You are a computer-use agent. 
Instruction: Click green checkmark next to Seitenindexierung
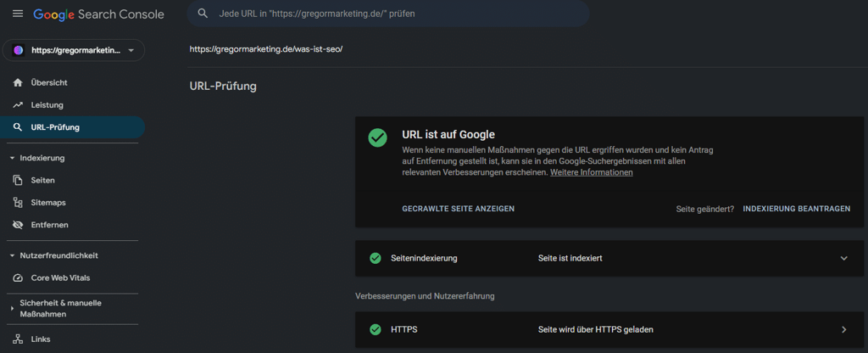point(376,258)
